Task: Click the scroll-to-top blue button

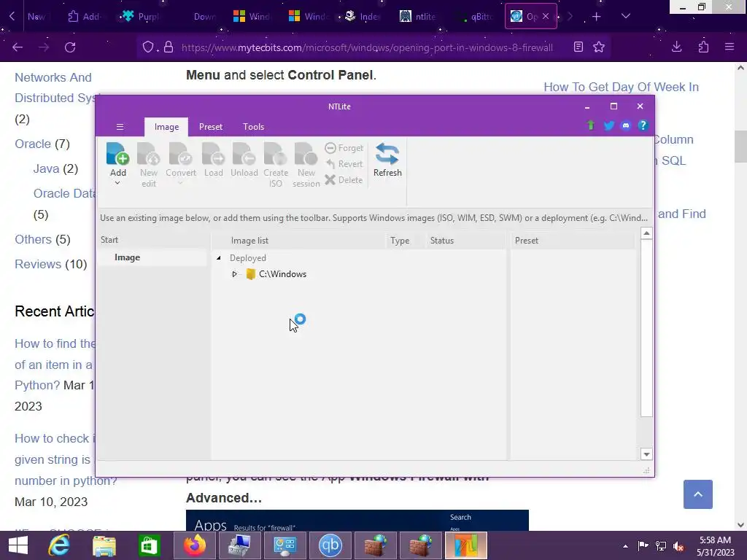Action: click(698, 494)
